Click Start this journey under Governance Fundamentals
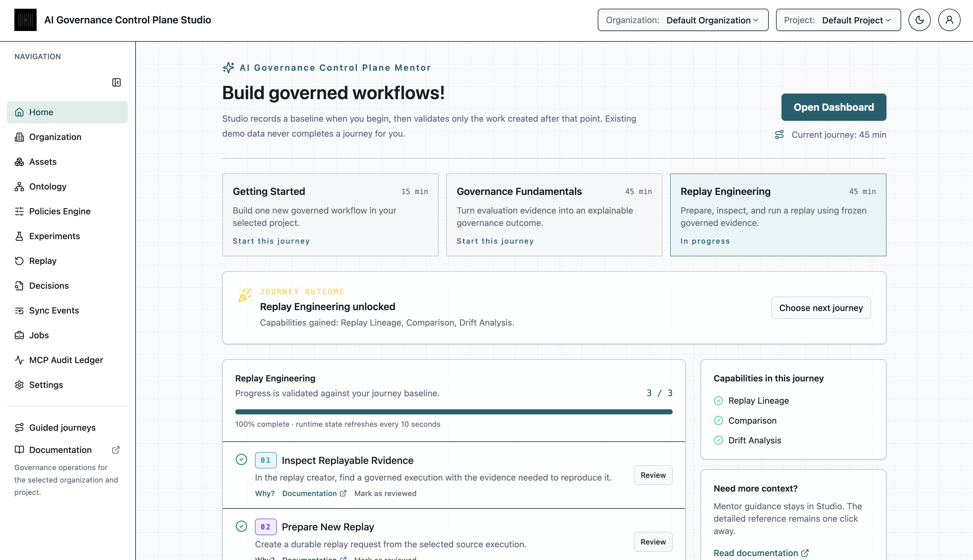This screenshot has width=973, height=560. coord(495,241)
